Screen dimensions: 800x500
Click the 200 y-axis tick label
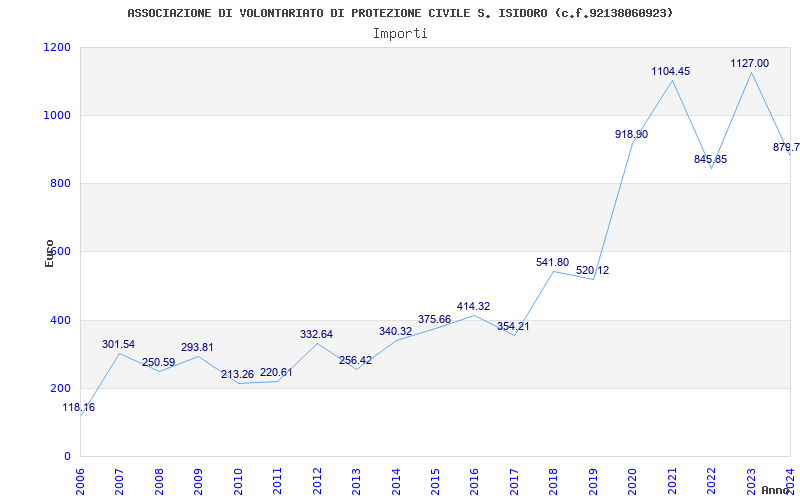tap(61, 388)
